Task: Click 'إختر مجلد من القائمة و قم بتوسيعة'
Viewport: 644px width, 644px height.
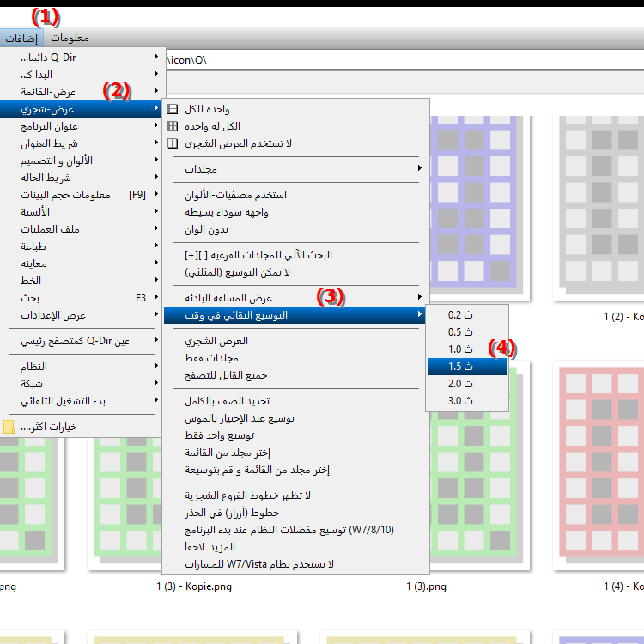Action: coord(294,470)
